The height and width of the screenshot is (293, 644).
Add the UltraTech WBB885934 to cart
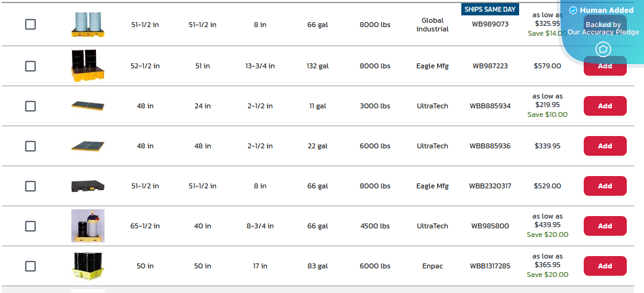click(605, 106)
